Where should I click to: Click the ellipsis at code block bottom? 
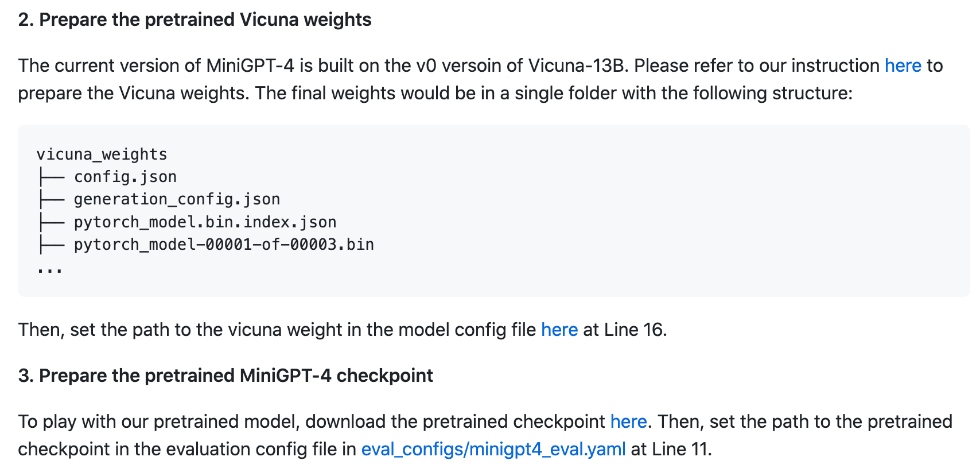pos(50,269)
